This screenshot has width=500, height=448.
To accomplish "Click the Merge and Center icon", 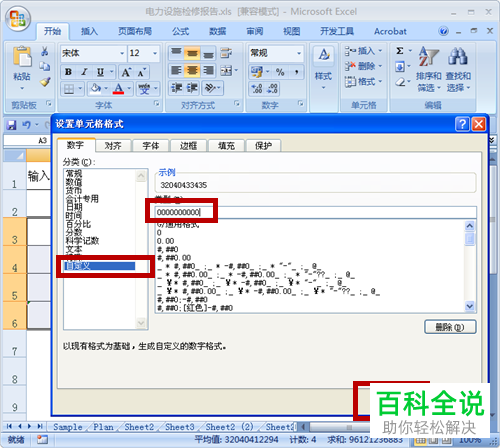I will 226,70.
